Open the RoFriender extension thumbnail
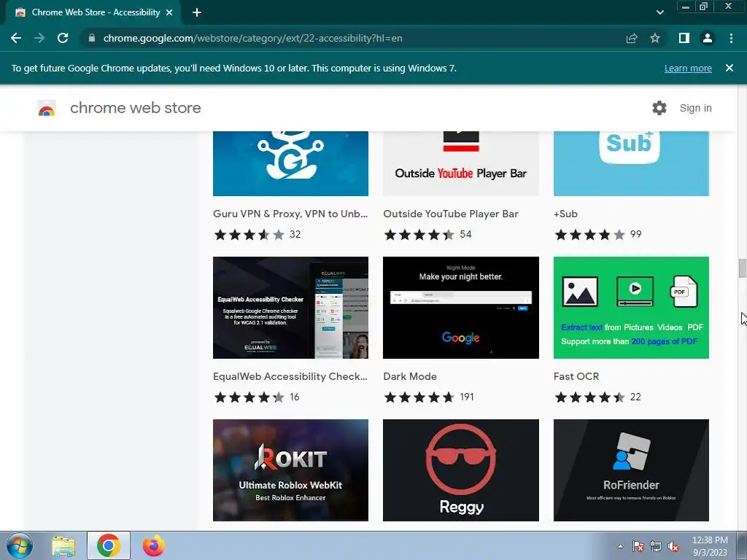This screenshot has width=747, height=560. point(631,470)
